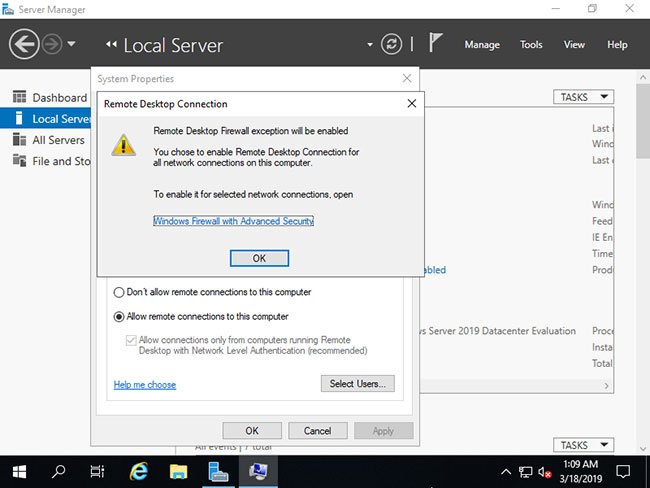The height and width of the screenshot is (488, 650).
Task: Open the lower TASKS dropdown near events
Action: tap(583, 445)
